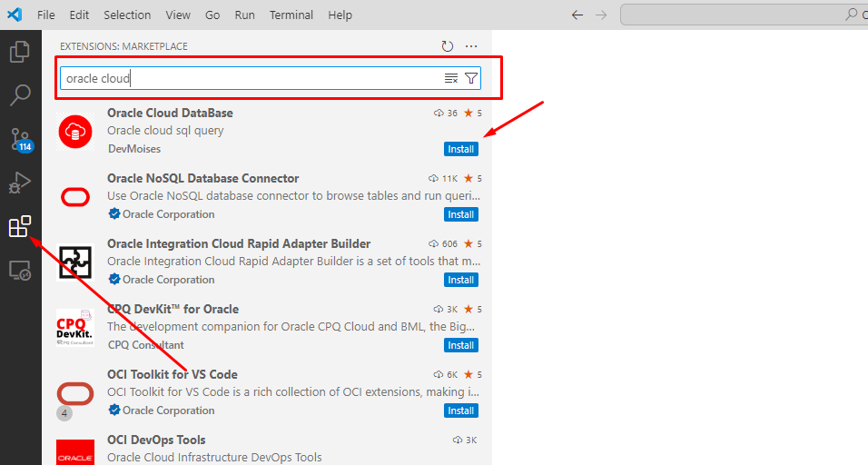Open the filter extensions funnel icon

coord(471,79)
